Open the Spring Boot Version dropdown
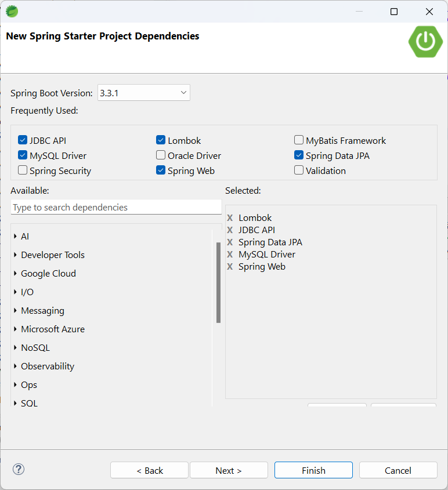This screenshot has height=490, width=448. tap(144, 93)
